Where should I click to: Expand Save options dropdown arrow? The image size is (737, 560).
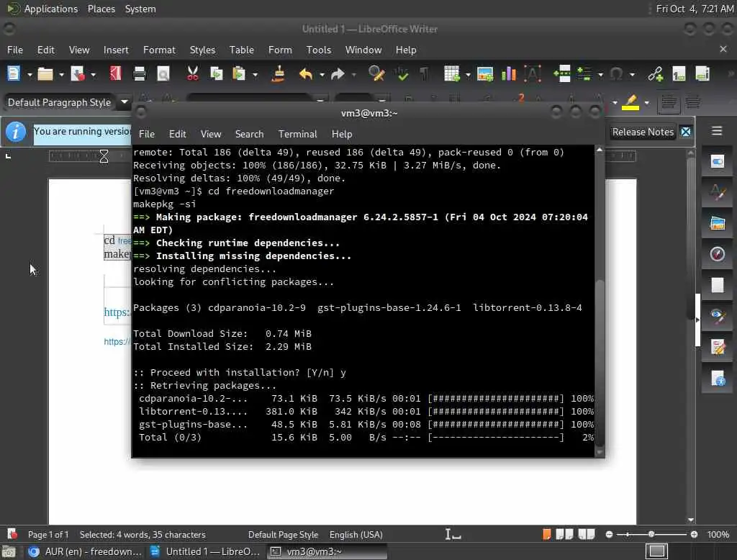tap(93, 75)
